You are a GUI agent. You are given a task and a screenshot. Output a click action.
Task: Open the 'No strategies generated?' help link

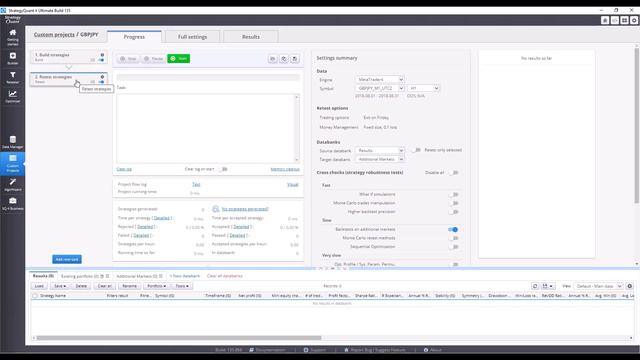pyautogui.click(x=245, y=209)
